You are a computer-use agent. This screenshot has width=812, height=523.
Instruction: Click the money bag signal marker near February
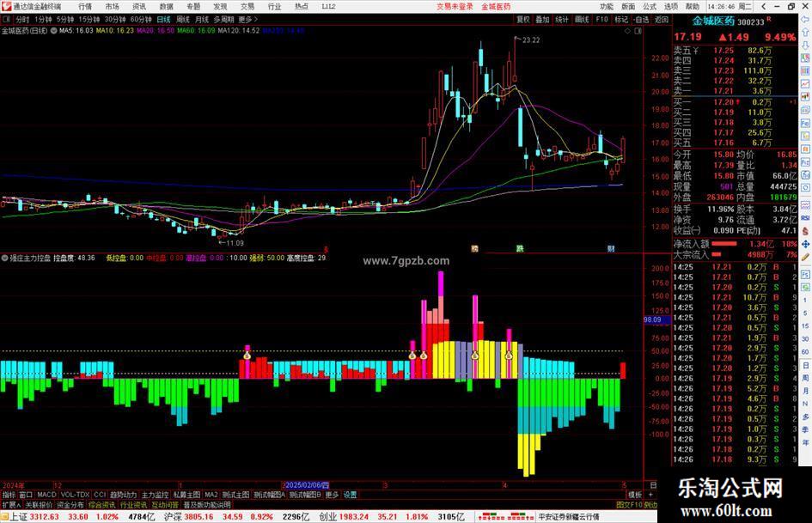click(247, 356)
